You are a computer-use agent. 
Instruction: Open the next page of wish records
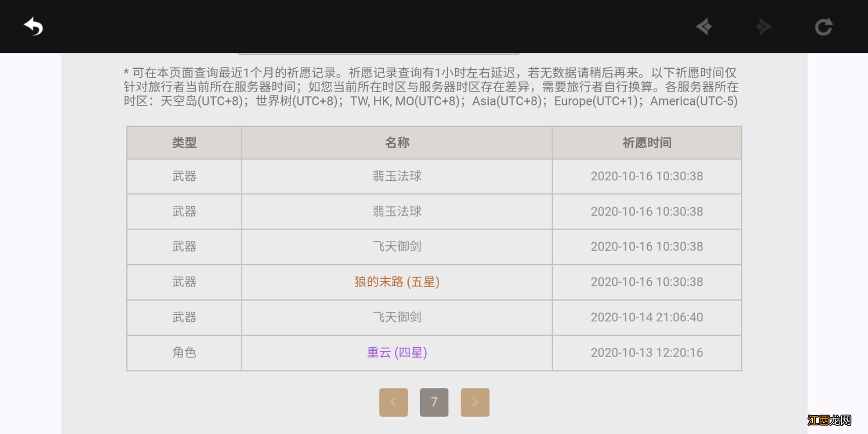[x=475, y=402]
